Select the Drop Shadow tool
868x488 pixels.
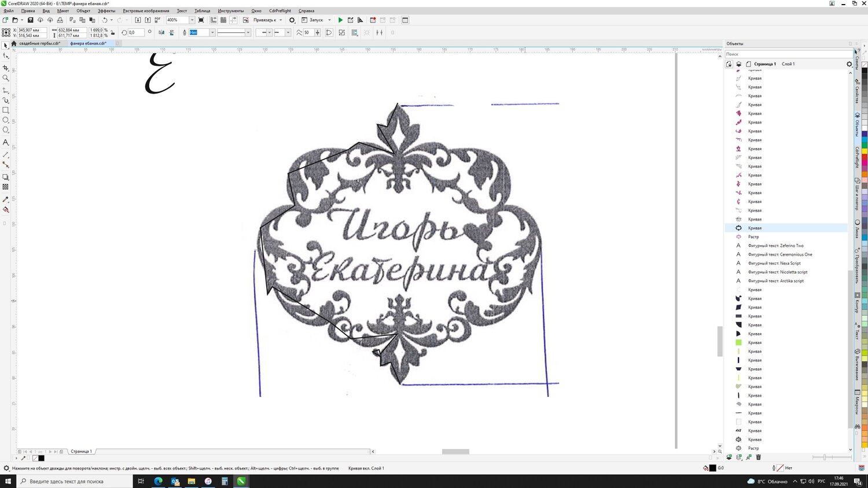6,177
